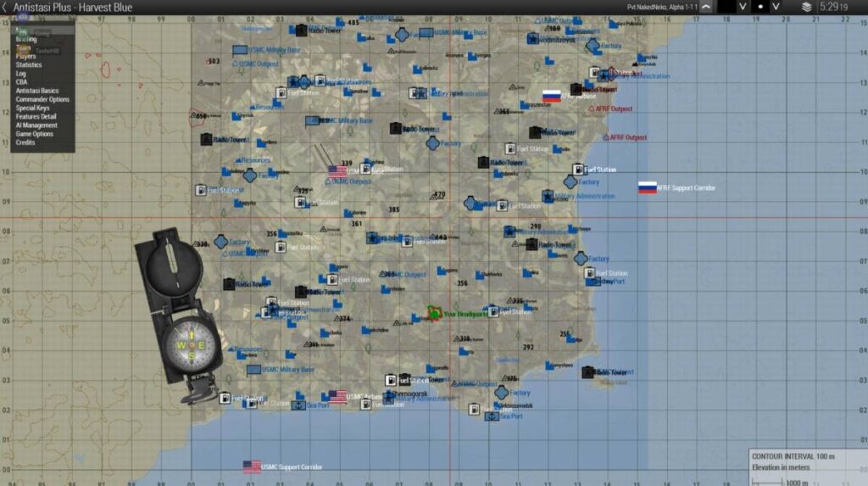
Task: Collapse the player info panel chevron
Action: 706,7
